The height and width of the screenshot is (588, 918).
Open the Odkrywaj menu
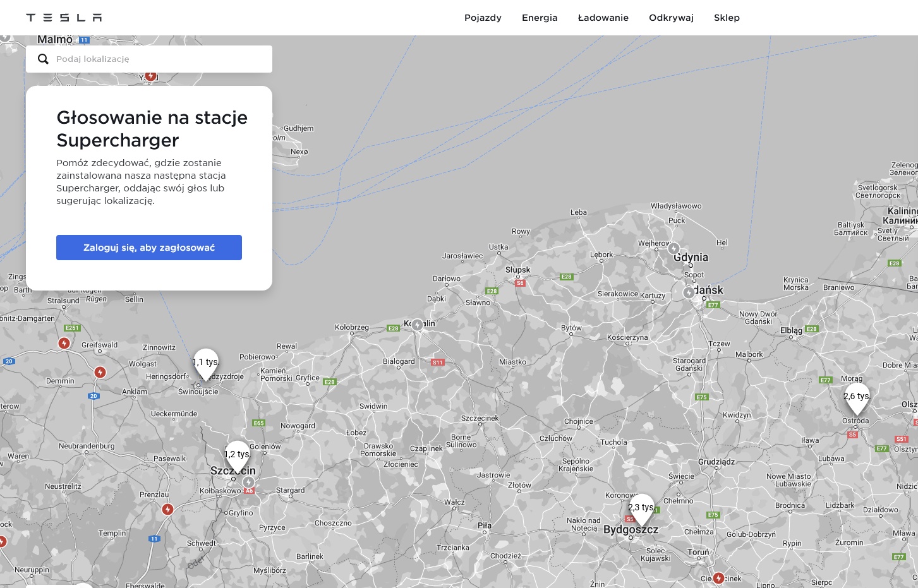tap(671, 18)
